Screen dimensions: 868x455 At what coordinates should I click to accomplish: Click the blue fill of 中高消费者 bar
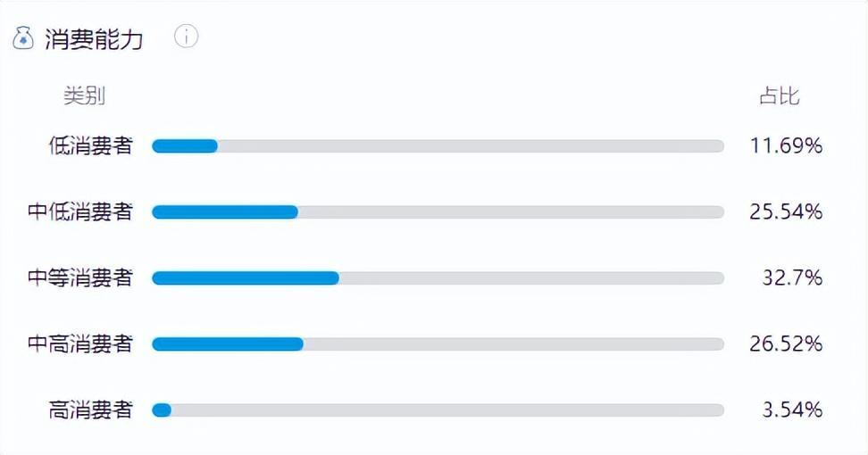tap(228, 343)
